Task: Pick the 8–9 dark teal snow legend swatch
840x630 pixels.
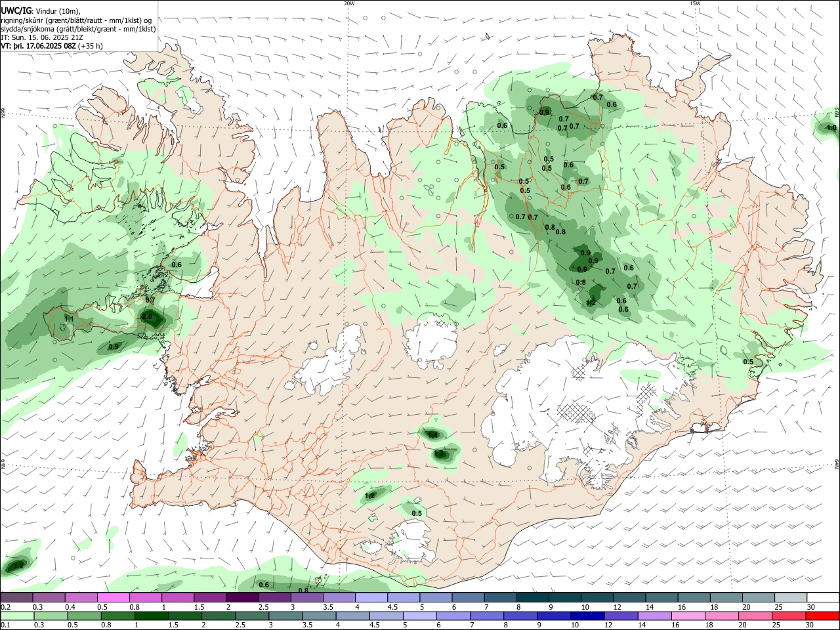Action: coord(532,597)
